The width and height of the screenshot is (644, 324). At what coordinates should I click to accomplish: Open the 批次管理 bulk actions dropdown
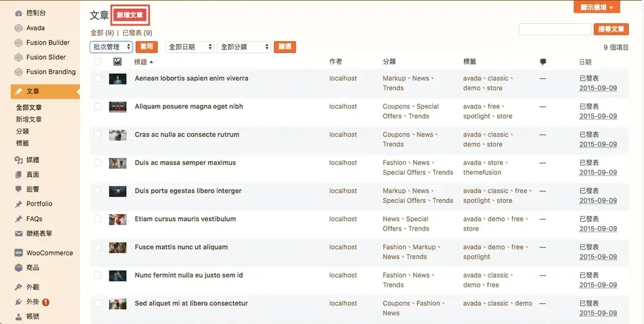(111, 47)
